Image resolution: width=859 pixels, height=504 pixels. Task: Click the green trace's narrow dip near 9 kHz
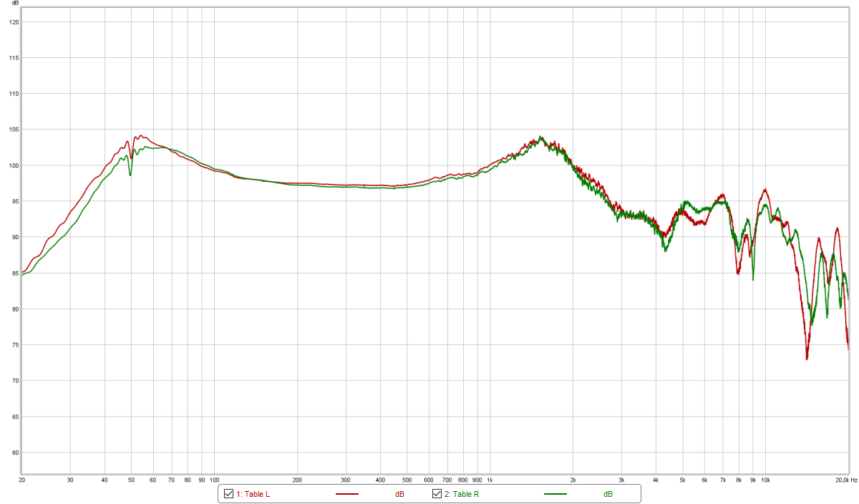[x=753, y=278]
